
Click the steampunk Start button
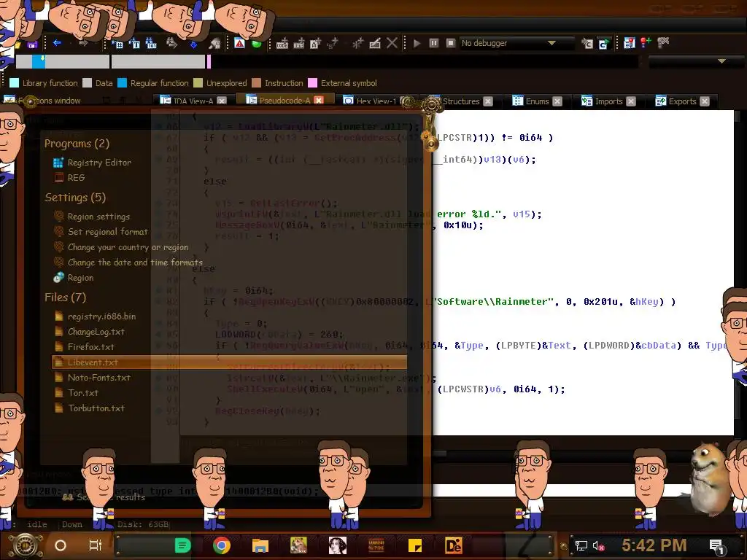click(26, 545)
